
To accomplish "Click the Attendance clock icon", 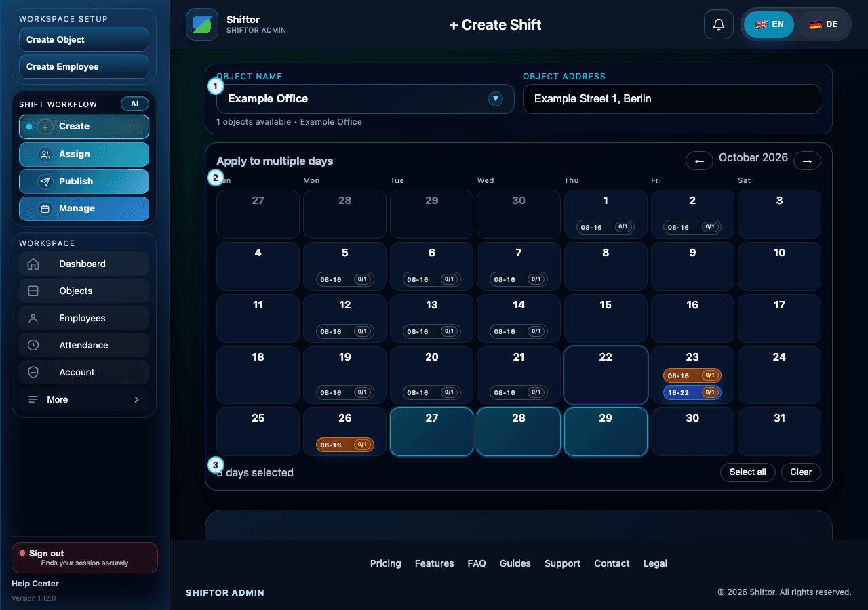I will tap(33, 345).
